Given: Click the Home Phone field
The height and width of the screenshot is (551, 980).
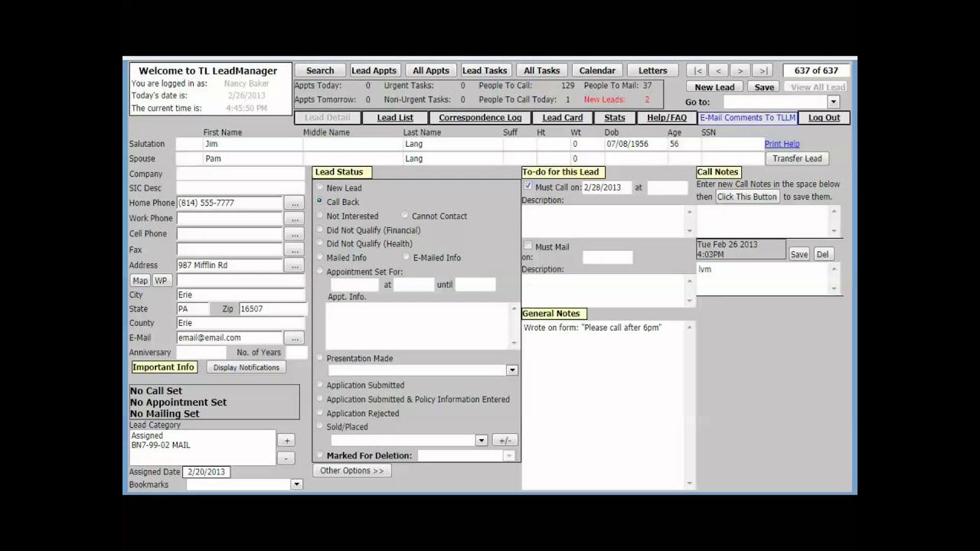Looking at the screenshot, I should click(x=230, y=204).
